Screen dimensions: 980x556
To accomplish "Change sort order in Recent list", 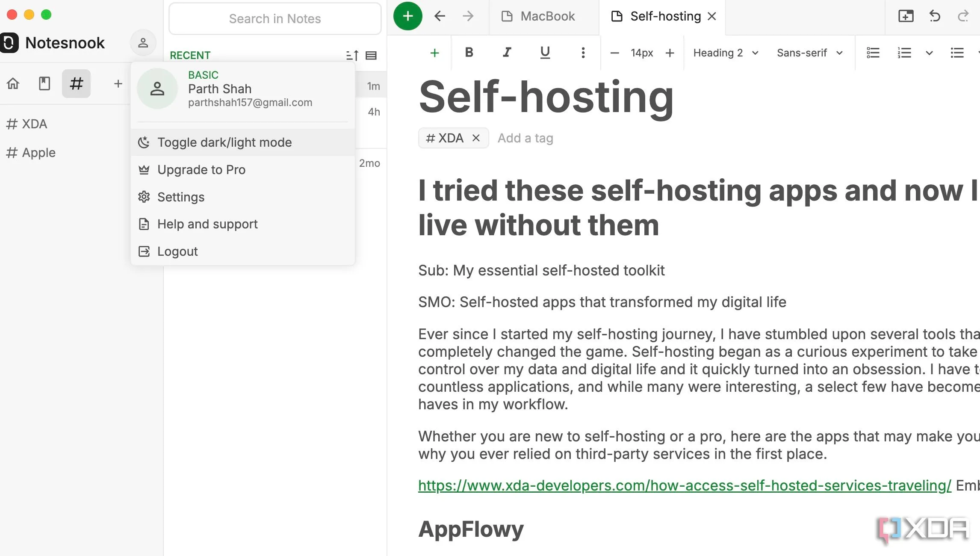I will click(x=352, y=55).
